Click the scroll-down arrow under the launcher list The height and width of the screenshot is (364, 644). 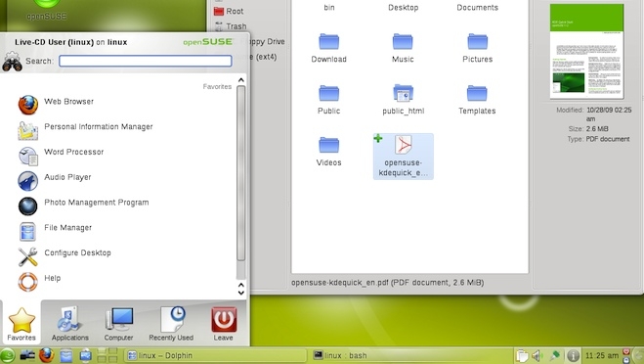(x=241, y=293)
